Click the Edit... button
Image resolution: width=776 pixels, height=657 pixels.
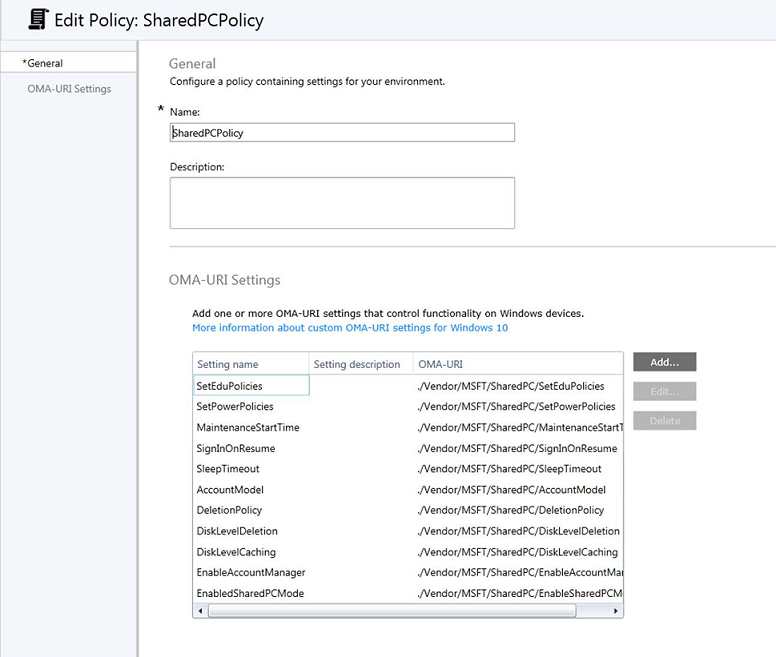664,391
